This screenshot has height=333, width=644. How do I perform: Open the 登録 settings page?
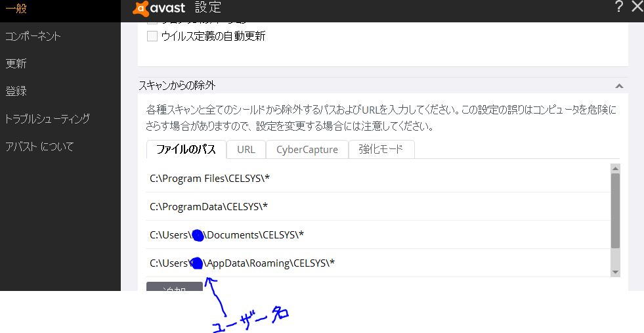[x=16, y=91]
